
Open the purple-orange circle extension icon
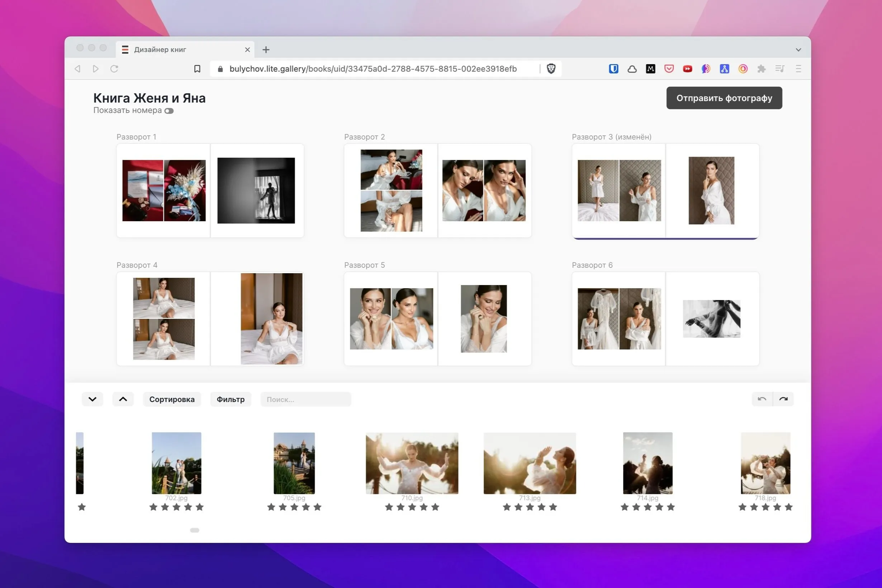pos(706,68)
